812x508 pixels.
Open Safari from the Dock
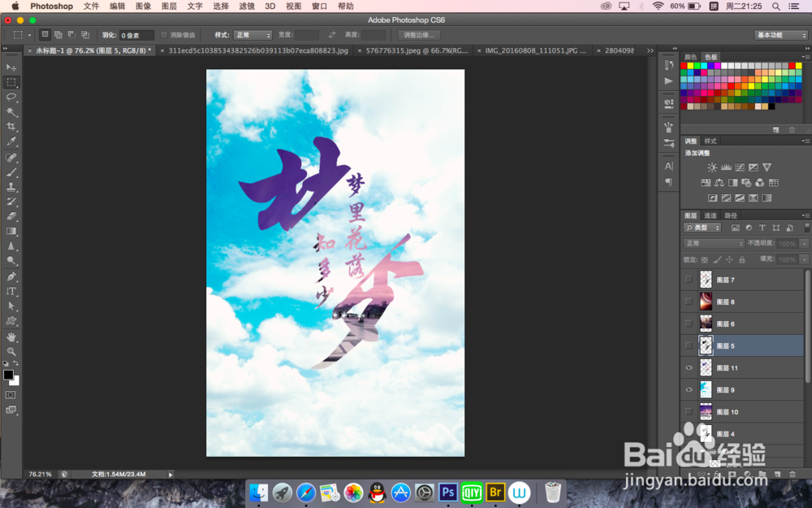pyautogui.click(x=306, y=492)
